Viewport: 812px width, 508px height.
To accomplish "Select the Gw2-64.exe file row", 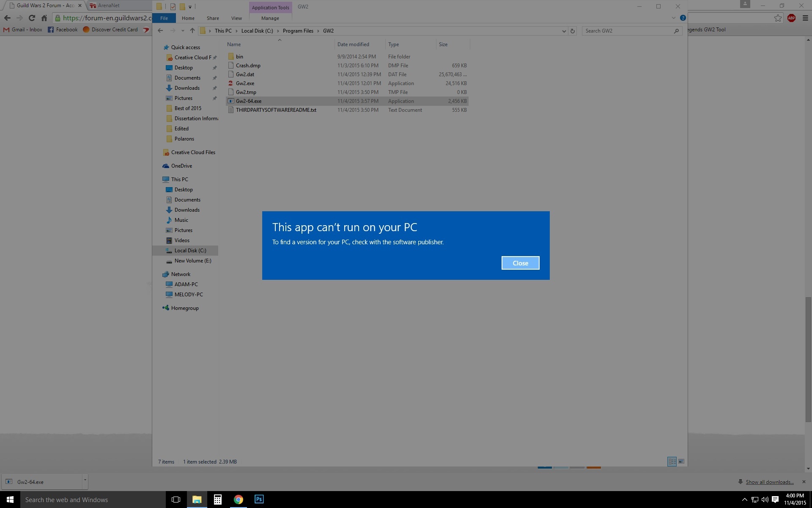I will click(x=347, y=101).
